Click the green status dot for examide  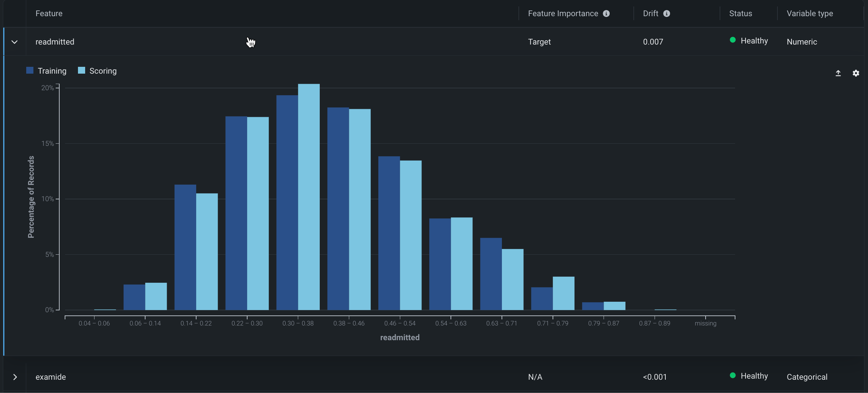tap(733, 375)
